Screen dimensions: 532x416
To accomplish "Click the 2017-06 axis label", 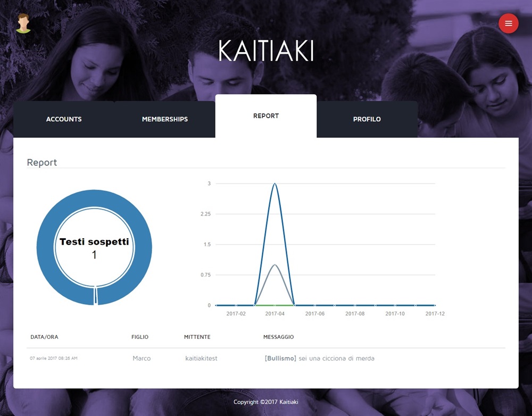I will coord(315,313).
